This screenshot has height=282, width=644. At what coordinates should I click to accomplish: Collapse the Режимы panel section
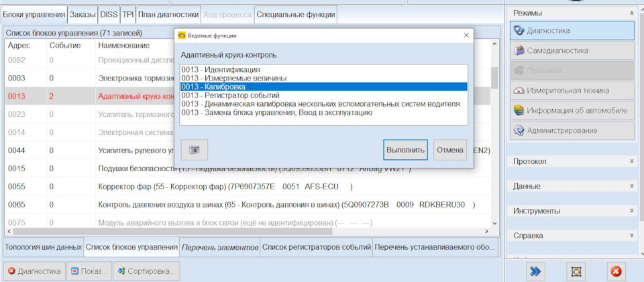click(631, 13)
